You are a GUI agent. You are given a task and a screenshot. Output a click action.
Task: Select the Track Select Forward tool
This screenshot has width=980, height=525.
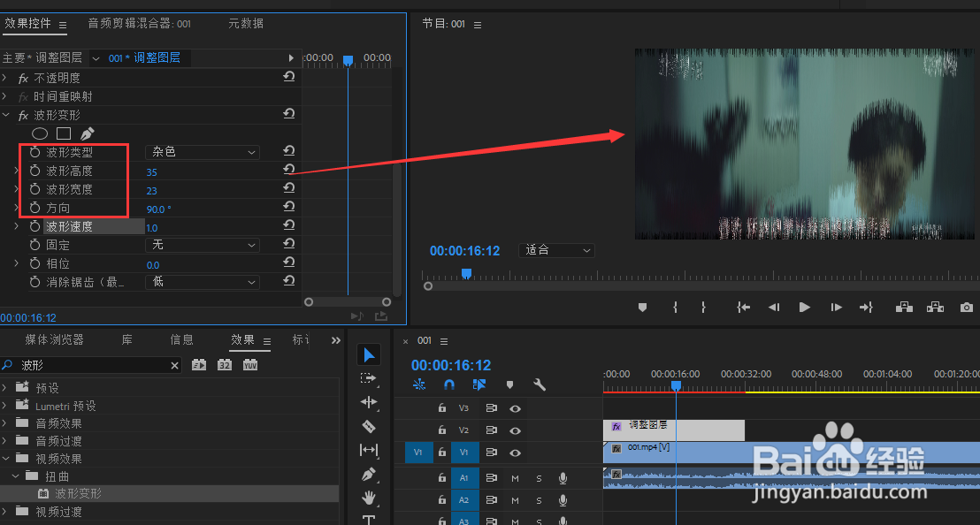pos(369,378)
